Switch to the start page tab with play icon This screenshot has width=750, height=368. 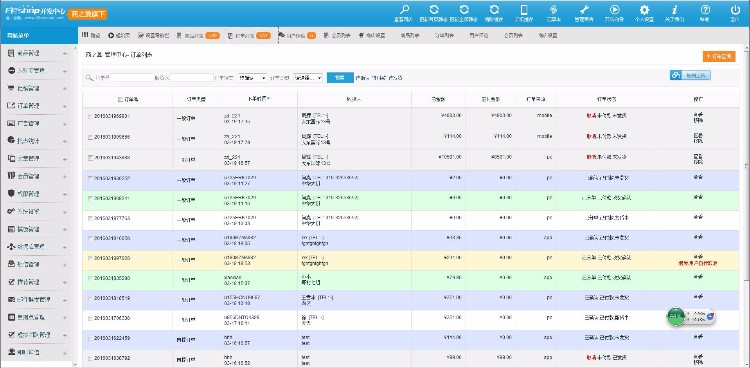119,35
